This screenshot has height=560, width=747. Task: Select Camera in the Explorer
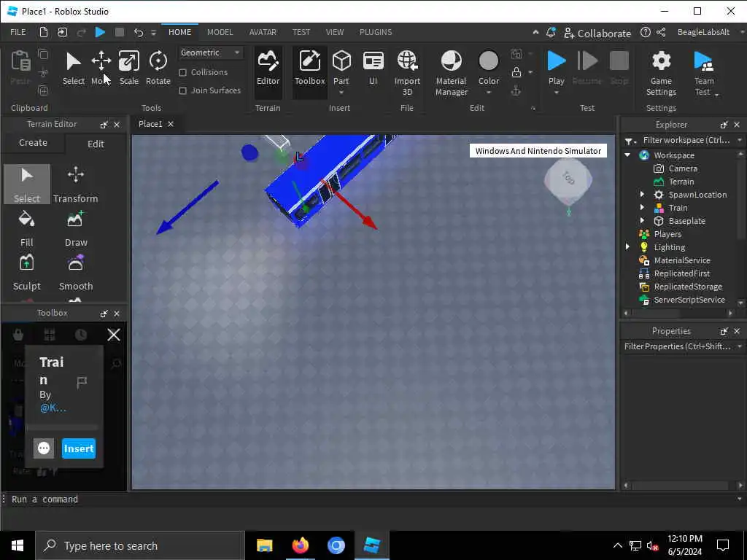(x=683, y=168)
